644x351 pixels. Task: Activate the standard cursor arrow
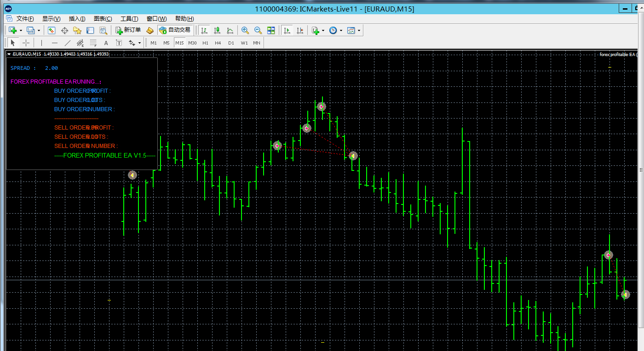pos(13,43)
